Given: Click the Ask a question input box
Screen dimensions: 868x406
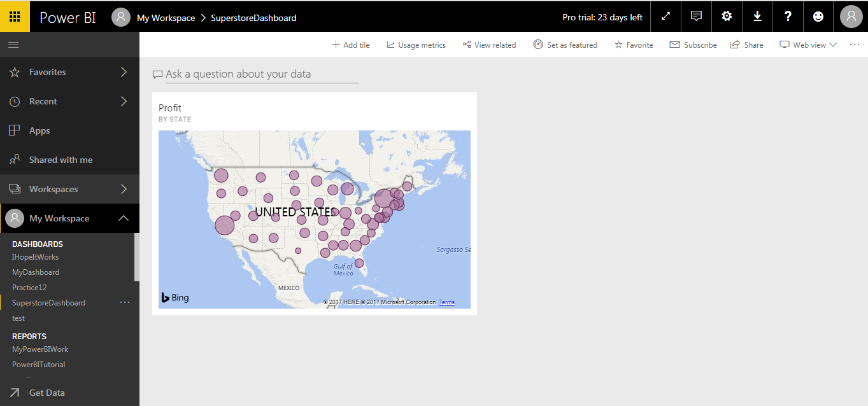Looking at the screenshot, I should (x=262, y=74).
